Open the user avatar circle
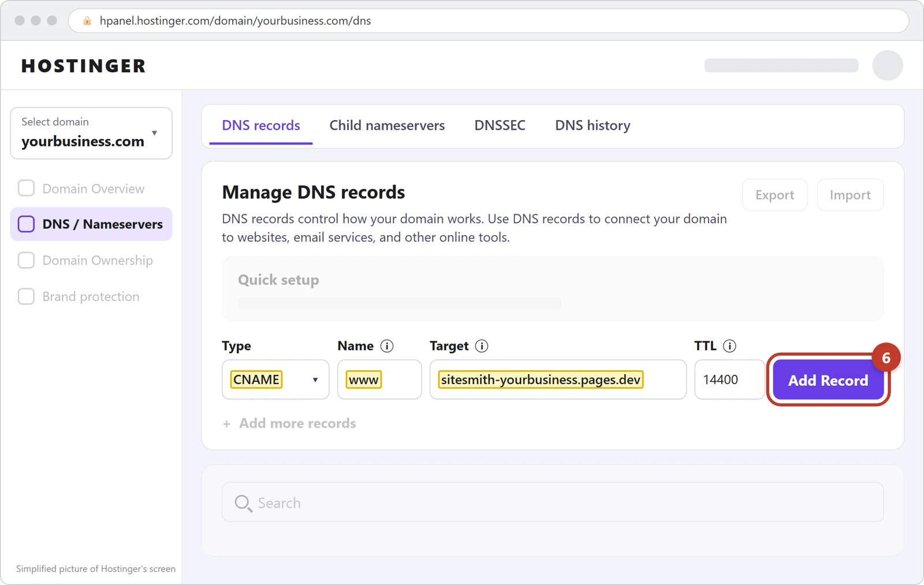The height and width of the screenshot is (585, 924). click(x=888, y=65)
